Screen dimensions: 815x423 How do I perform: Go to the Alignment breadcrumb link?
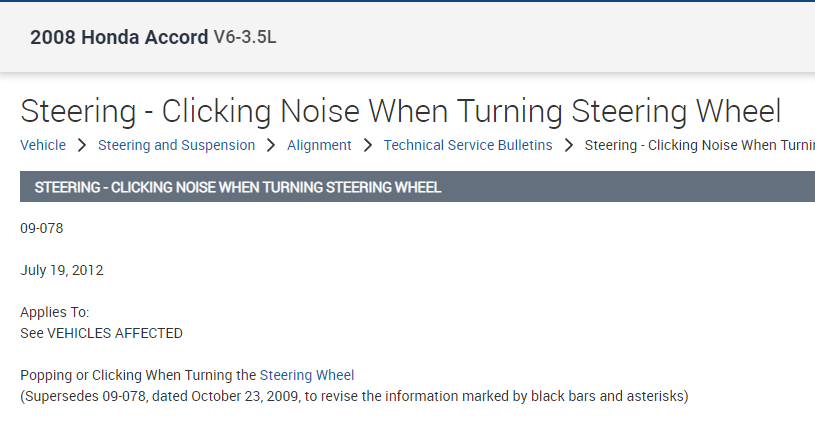pyautogui.click(x=319, y=145)
